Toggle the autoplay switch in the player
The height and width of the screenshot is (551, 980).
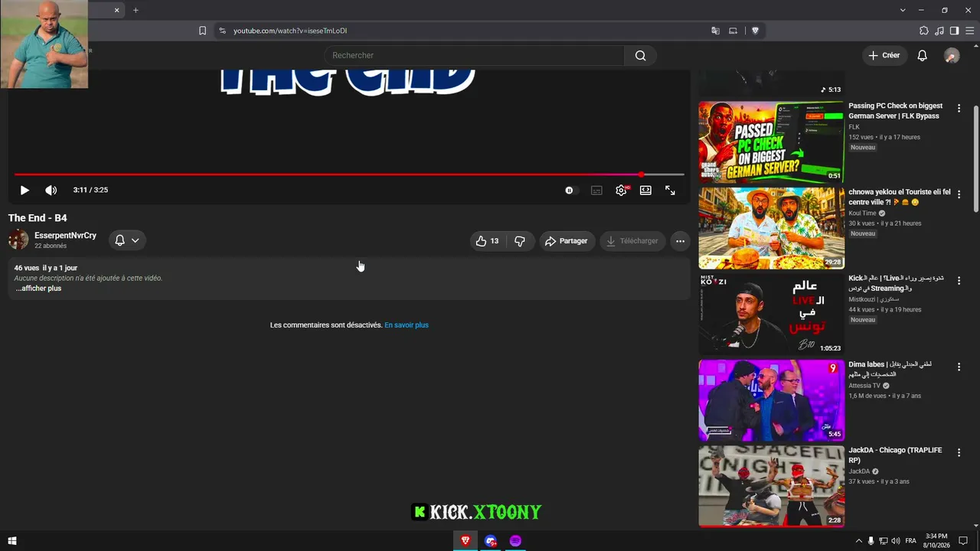pos(570,191)
